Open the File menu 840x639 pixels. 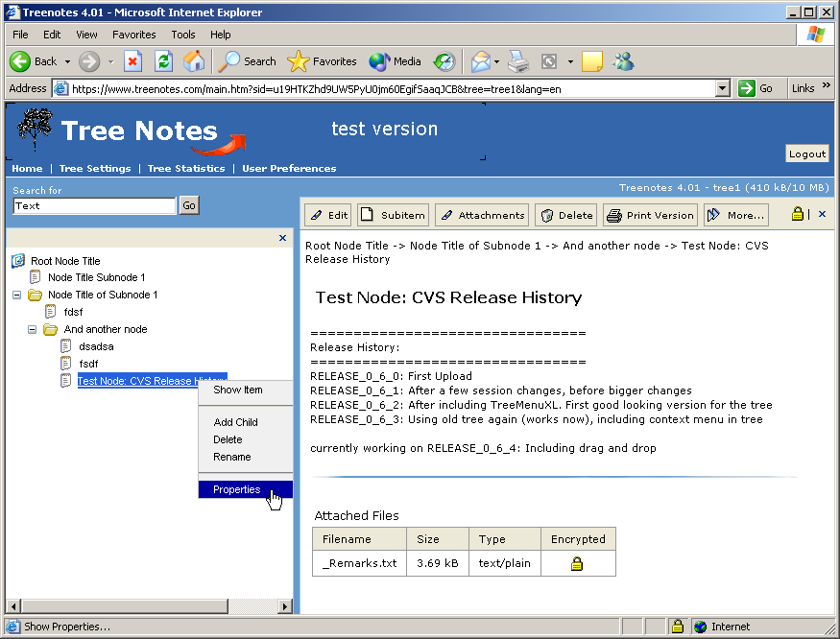coord(20,35)
